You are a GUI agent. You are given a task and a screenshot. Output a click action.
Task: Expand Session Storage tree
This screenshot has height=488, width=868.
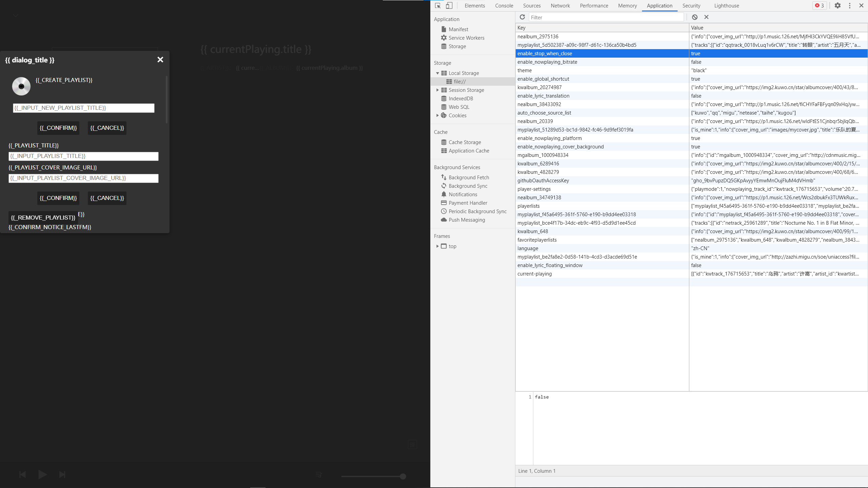pos(437,90)
